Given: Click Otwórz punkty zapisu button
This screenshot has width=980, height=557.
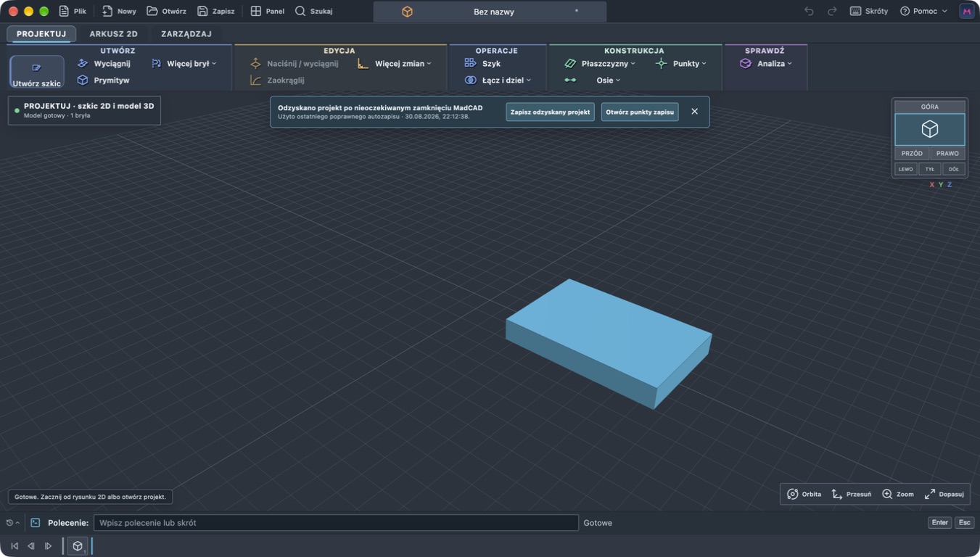Looking at the screenshot, I should 640,112.
